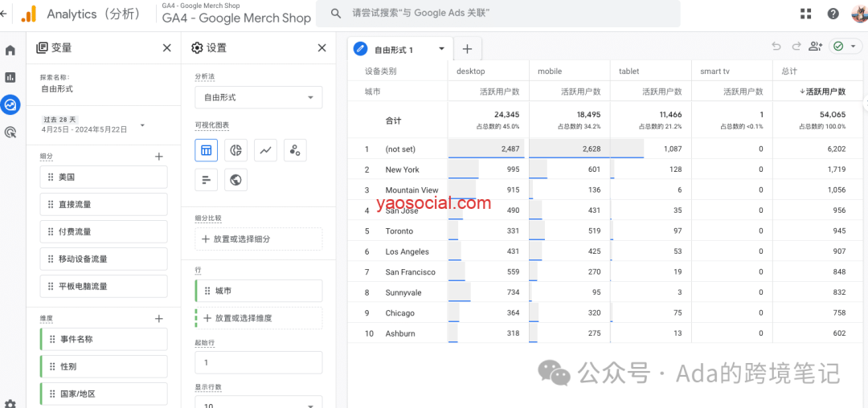The height and width of the screenshot is (408, 868).
Task: Click the share exploration people icon
Action: pos(816,47)
